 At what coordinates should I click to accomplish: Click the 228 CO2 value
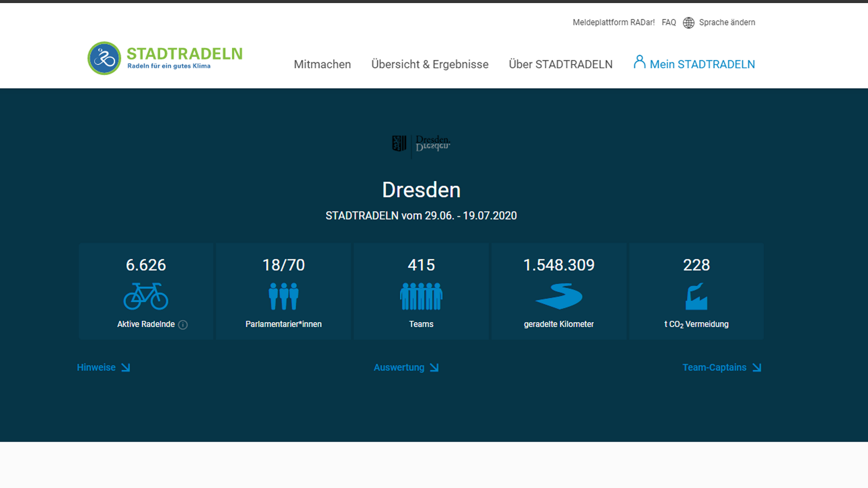pos(696,265)
